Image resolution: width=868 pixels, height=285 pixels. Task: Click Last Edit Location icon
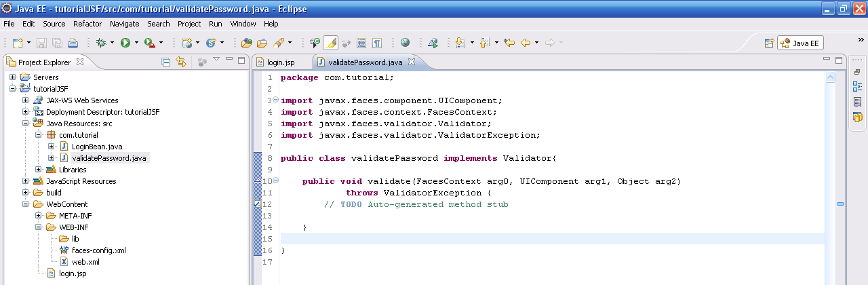click(509, 43)
